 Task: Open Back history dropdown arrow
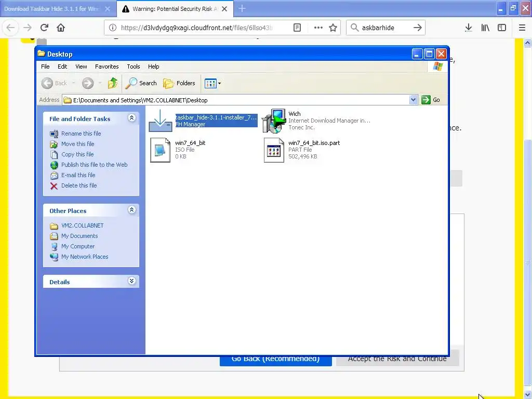[x=73, y=83]
